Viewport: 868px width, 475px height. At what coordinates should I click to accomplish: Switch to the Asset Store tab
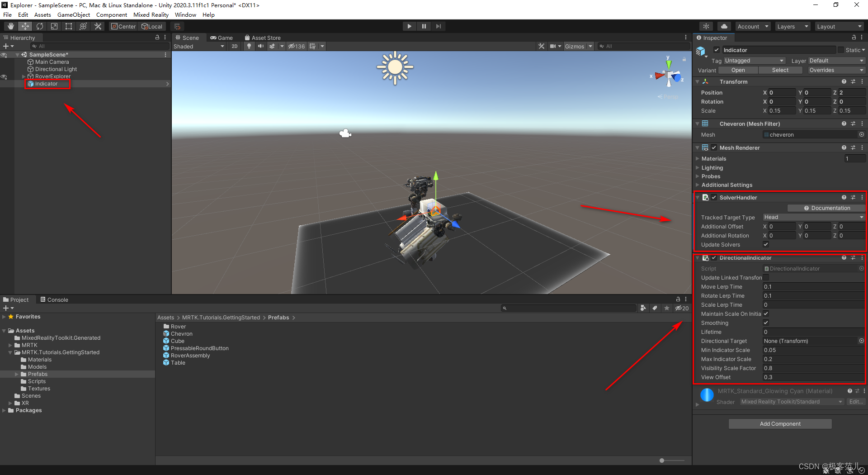(262, 38)
